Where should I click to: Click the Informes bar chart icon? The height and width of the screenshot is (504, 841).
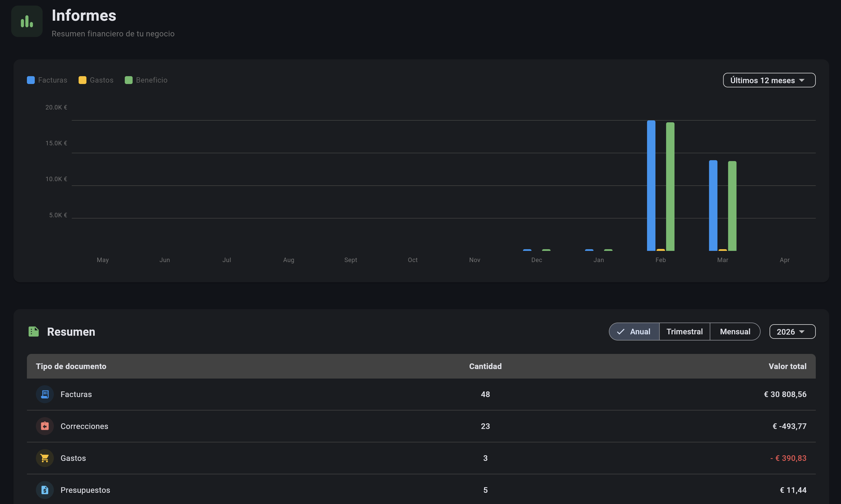(27, 21)
